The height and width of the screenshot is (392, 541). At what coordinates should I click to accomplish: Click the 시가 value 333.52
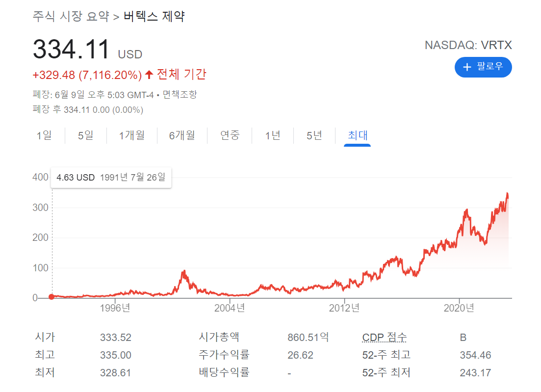(116, 338)
